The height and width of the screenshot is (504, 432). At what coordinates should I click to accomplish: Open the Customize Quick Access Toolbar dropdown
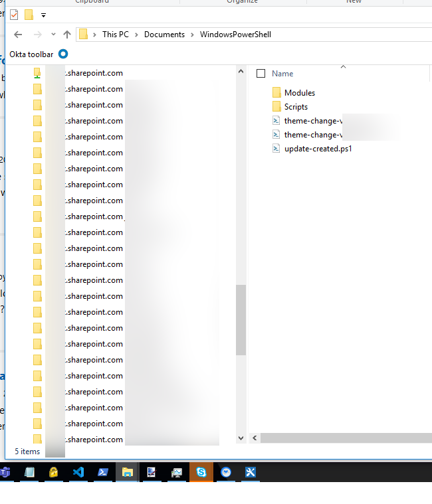pos(43,15)
